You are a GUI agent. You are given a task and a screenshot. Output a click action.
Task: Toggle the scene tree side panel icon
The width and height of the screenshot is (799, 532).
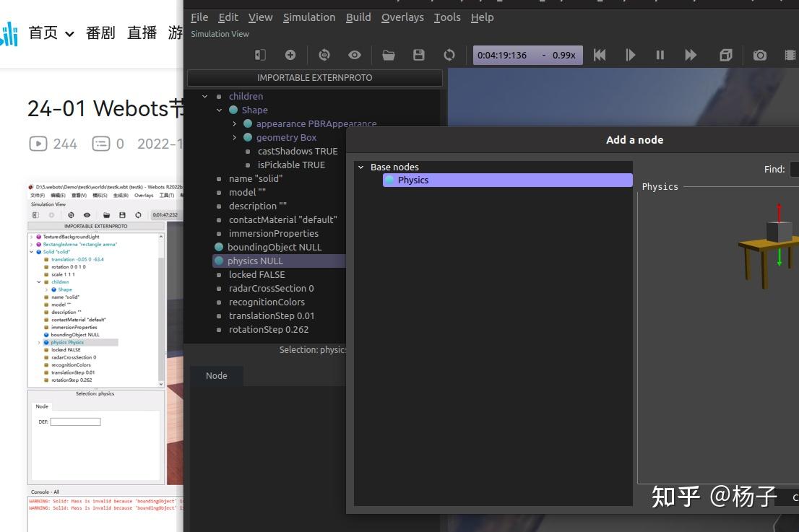click(260, 55)
